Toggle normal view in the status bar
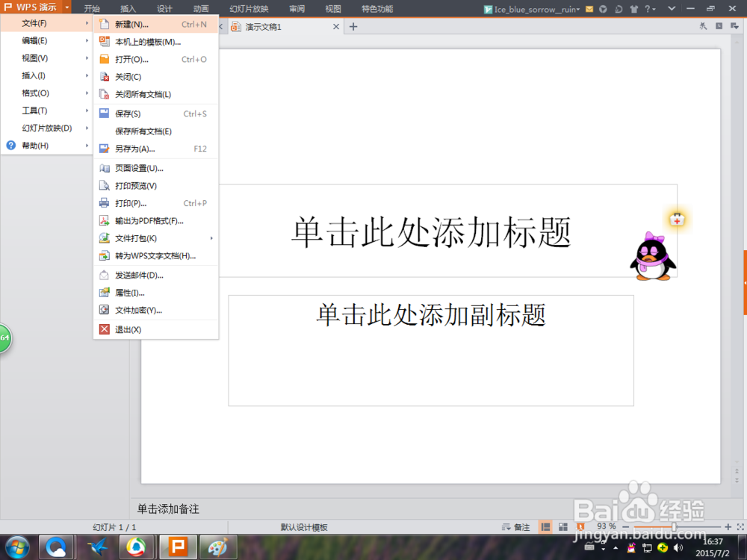The width and height of the screenshot is (747, 560). click(x=546, y=527)
